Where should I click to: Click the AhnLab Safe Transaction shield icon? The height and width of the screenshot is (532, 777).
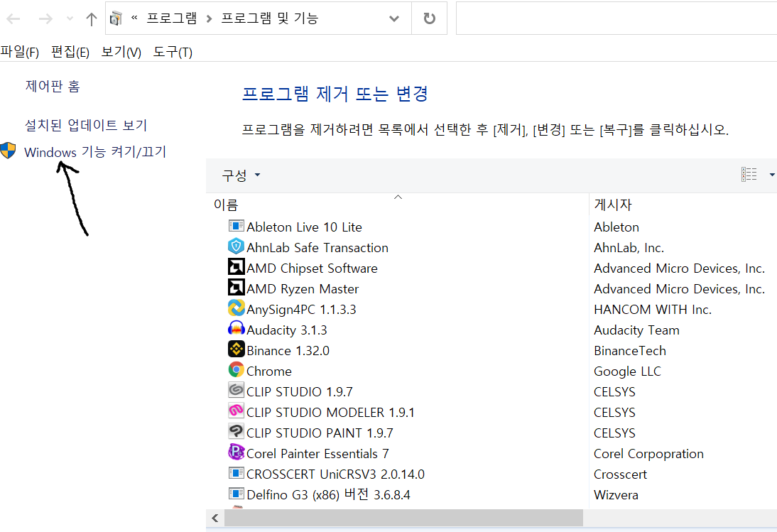[236, 246]
